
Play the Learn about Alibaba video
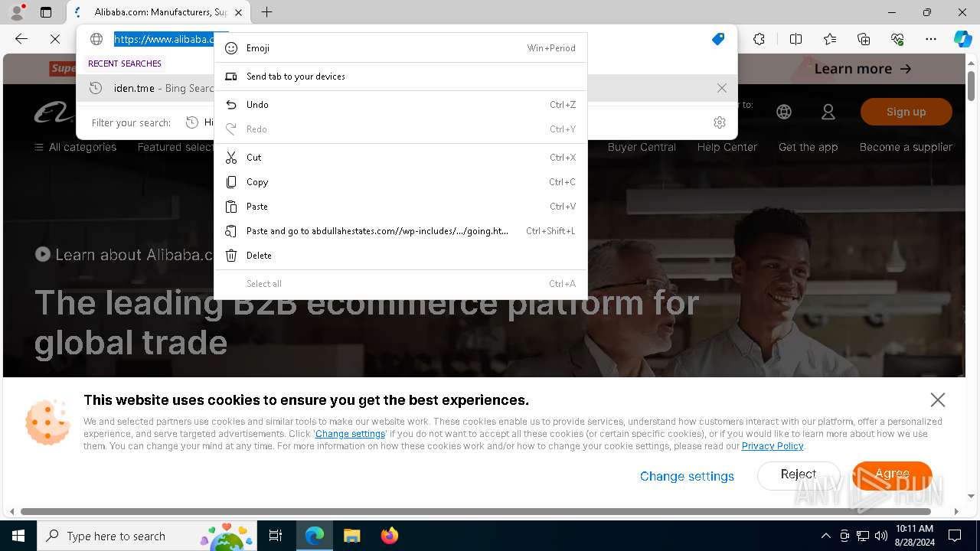click(x=43, y=254)
